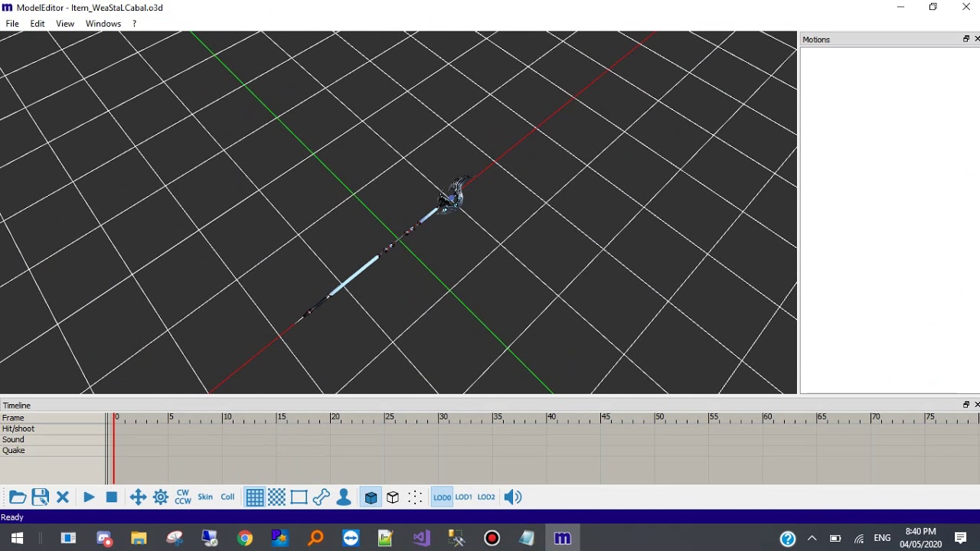Switch to wireframe cube view
The height and width of the screenshot is (551, 980).
[393, 497]
